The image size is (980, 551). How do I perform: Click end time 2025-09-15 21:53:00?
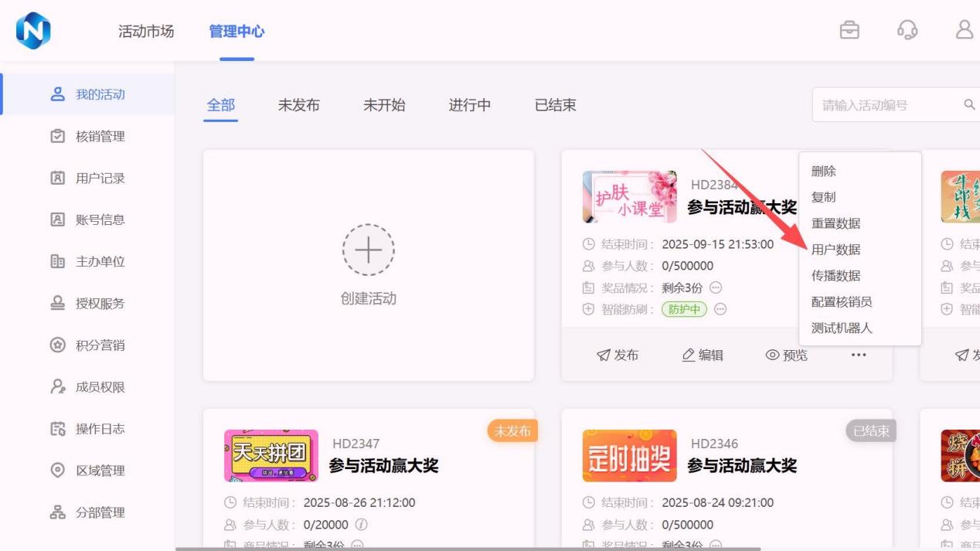coord(718,244)
